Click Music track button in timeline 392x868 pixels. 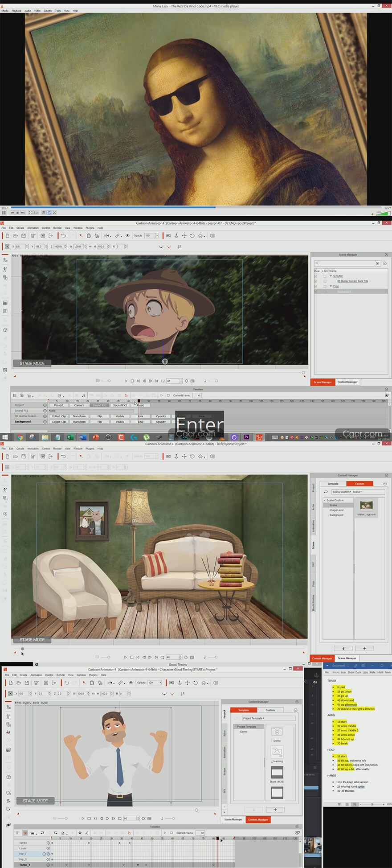click(x=140, y=405)
